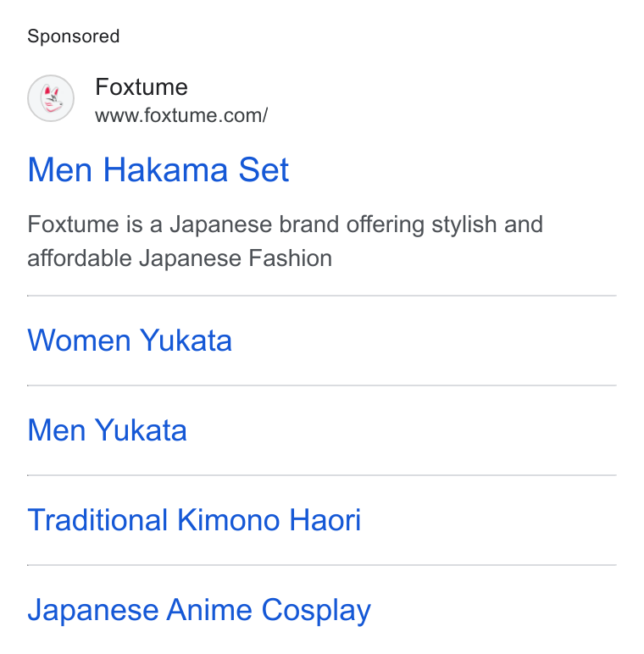Click the description line starting 'Foxtume is a Japanese brand'

coord(286,224)
